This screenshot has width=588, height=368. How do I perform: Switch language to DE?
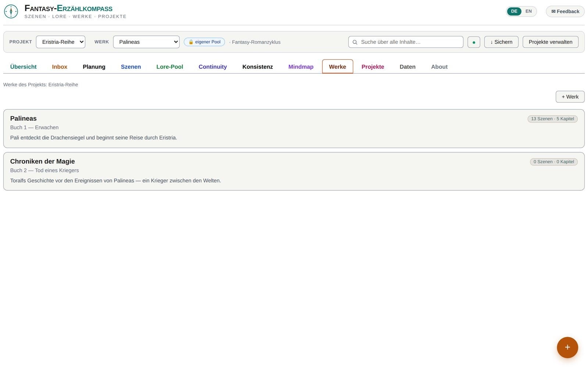tap(514, 11)
